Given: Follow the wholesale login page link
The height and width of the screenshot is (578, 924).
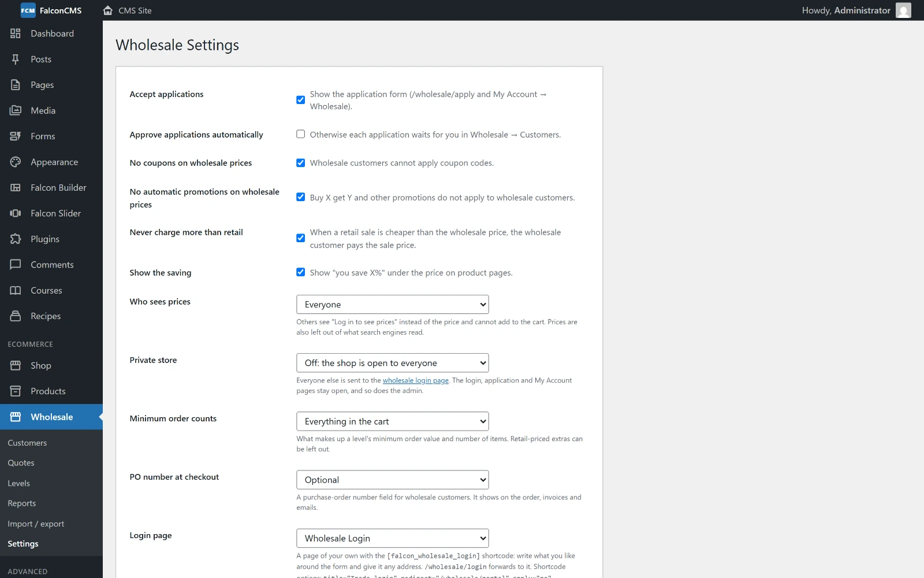Looking at the screenshot, I should (416, 380).
